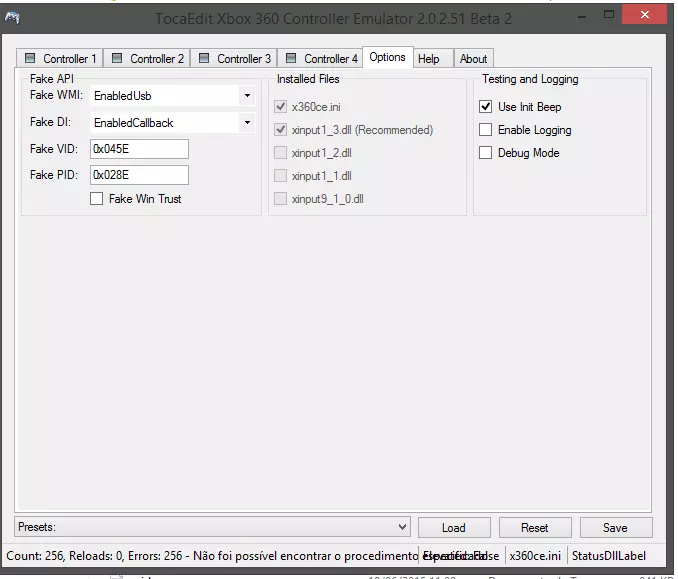Click the Controller 4 tab status square icon
Viewport: 678px width, 579px height.
click(291, 58)
